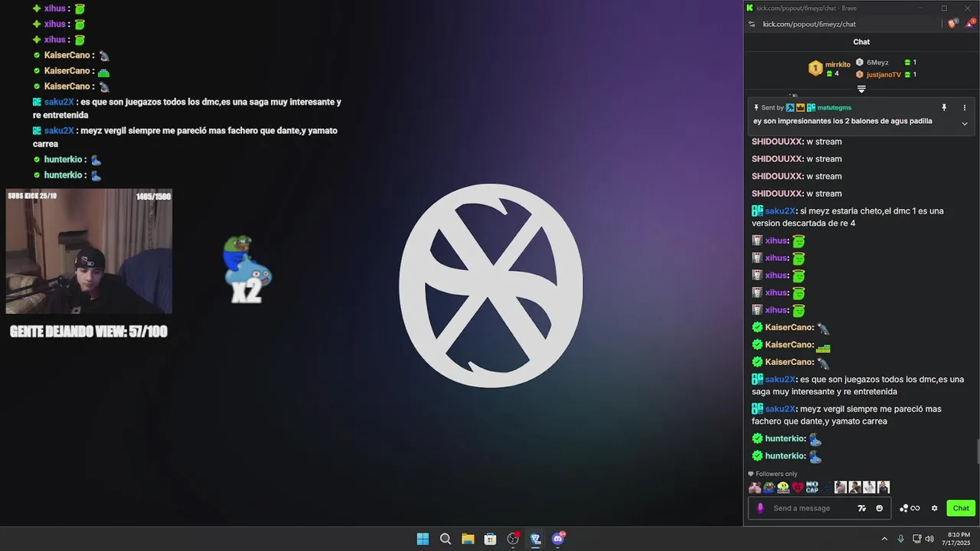Select the first photo emote in quick bar

coord(841,487)
